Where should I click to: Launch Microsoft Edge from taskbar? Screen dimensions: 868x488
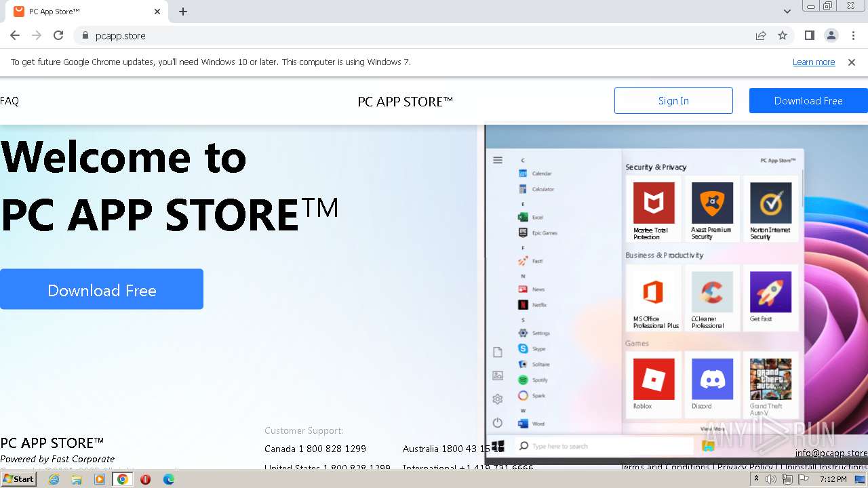tap(168, 479)
